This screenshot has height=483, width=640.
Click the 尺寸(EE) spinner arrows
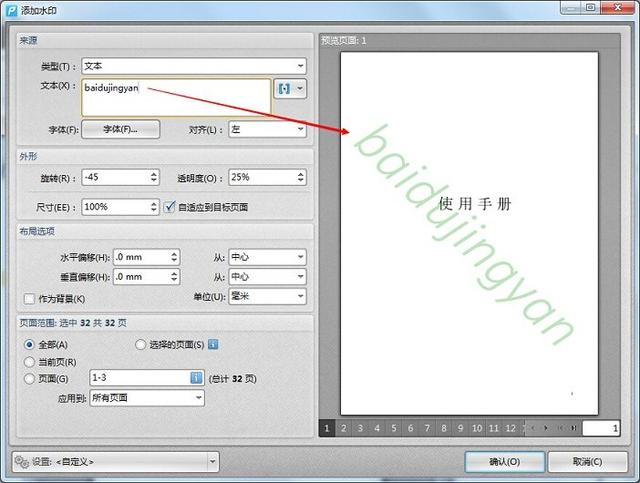coord(153,207)
